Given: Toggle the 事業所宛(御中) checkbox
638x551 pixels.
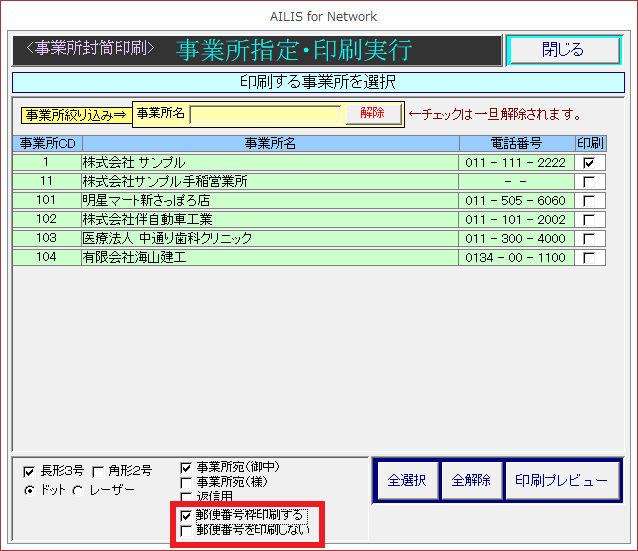Looking at the screenshot, I should (x=186, y=467).
